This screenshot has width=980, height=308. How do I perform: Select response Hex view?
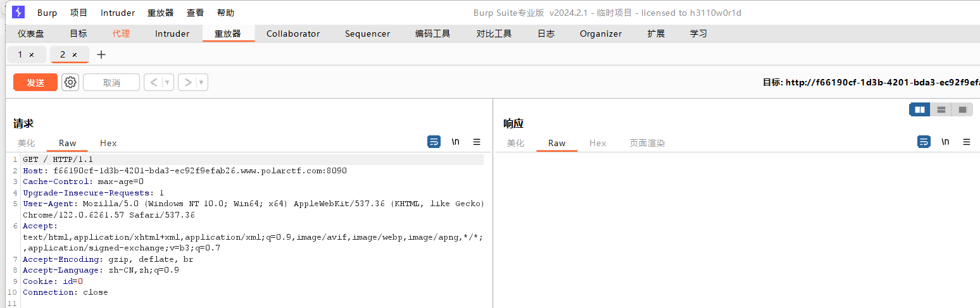coord(598,143)
